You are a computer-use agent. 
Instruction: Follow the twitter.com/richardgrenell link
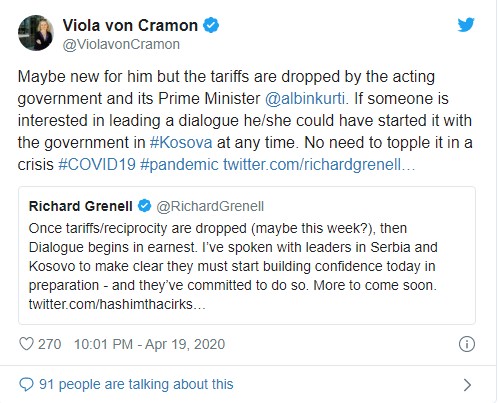[x=319, y=165]
